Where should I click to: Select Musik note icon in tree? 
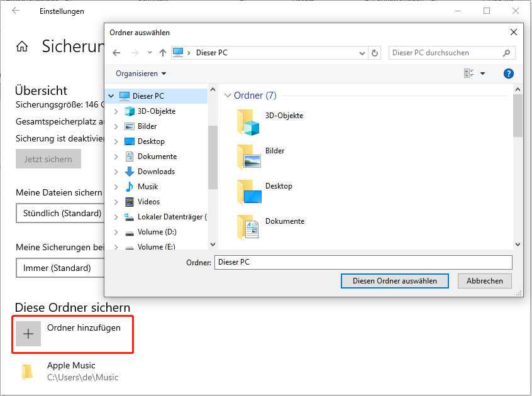[x=130, y=187]
